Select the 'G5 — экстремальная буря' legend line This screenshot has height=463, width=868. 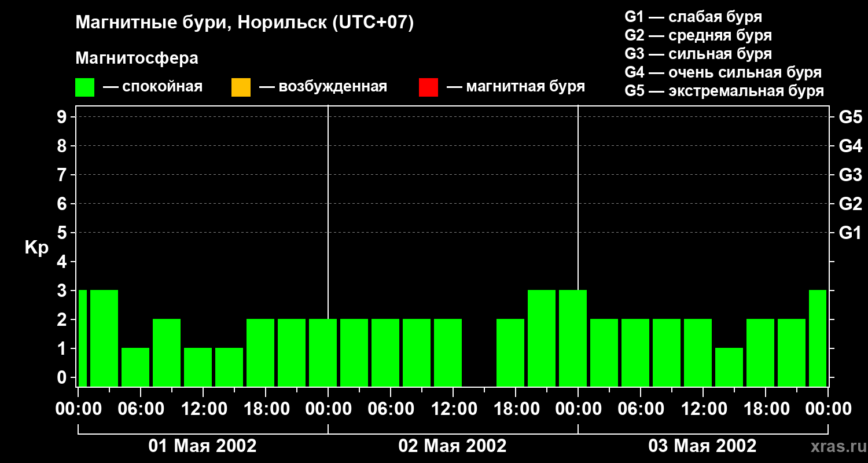point(724,91)
